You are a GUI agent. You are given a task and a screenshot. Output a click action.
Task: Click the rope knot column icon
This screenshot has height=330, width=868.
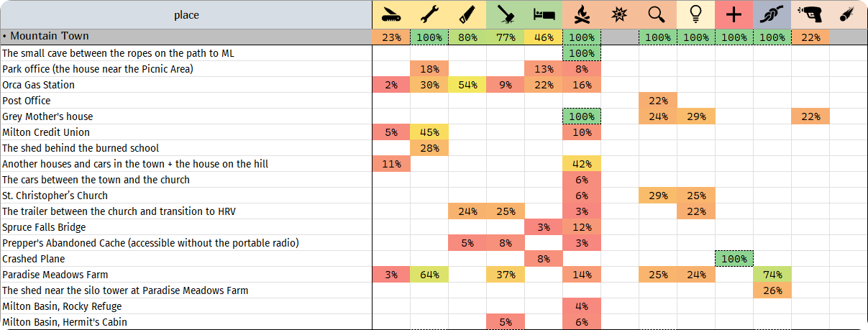point(772,14)
